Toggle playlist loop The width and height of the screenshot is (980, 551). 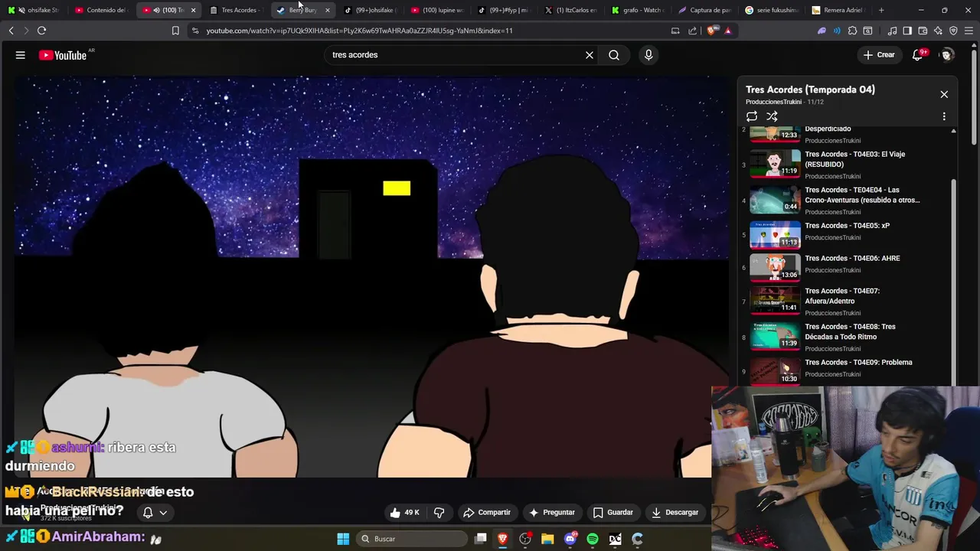(x=752, y=116)
